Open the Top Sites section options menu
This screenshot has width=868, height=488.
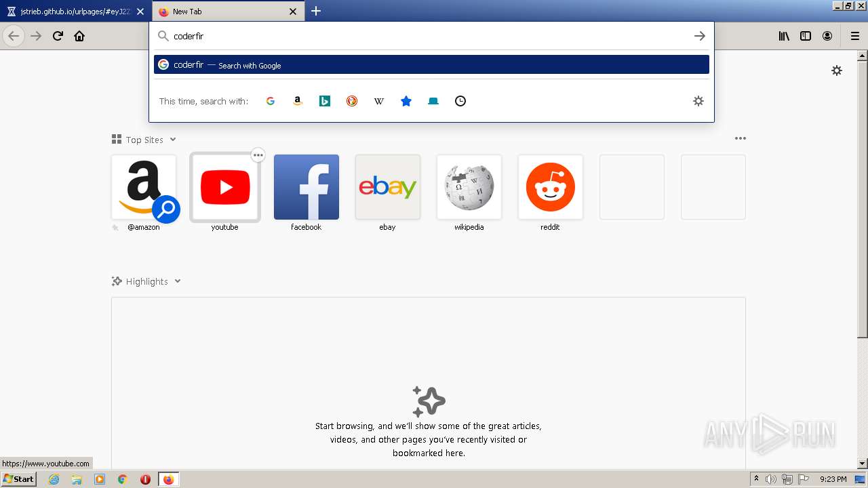tap(741, 138)
